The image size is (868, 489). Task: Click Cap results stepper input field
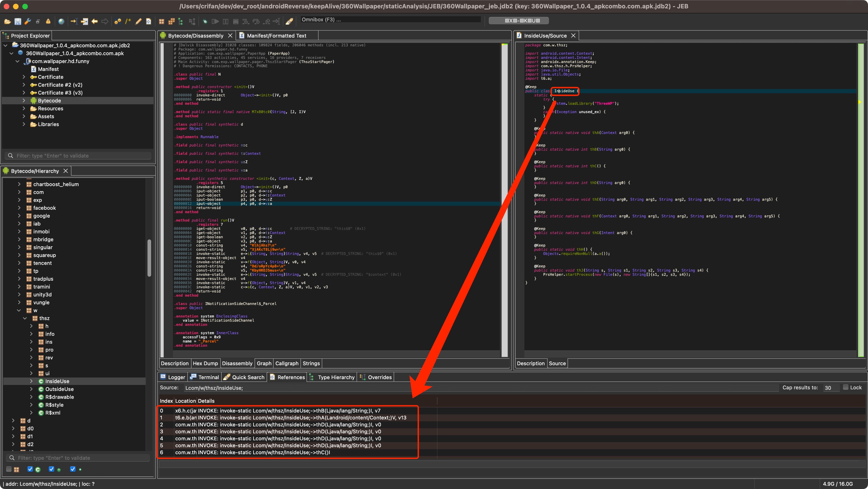coord(830,388)
